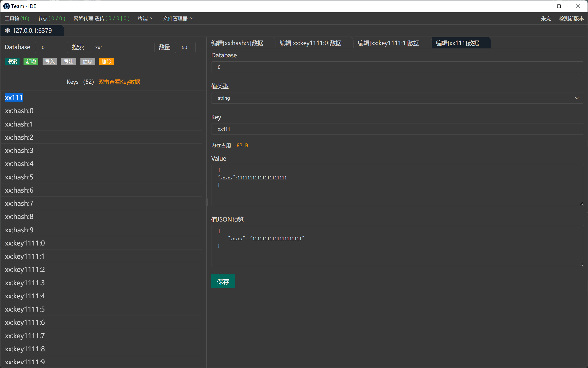The image size is (588, 368).
Task: Open 网络代理|透传 menu item
Action: point(101,19)
